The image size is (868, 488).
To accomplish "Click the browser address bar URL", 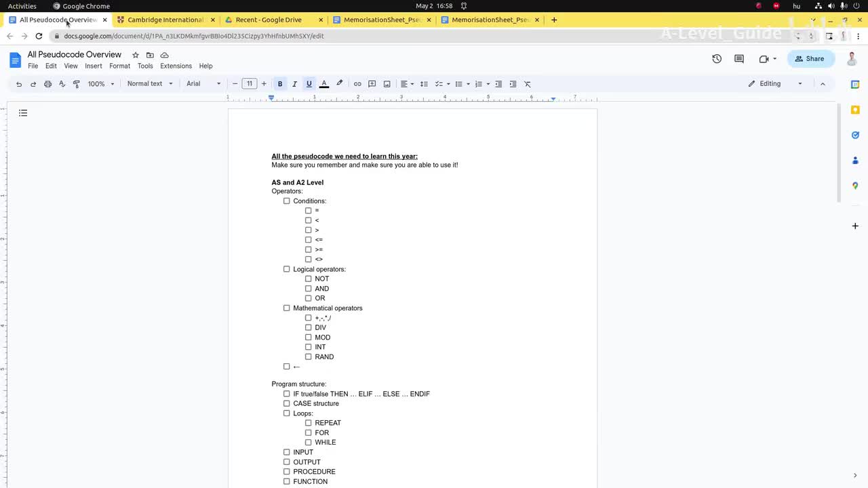I will (194, 36).
